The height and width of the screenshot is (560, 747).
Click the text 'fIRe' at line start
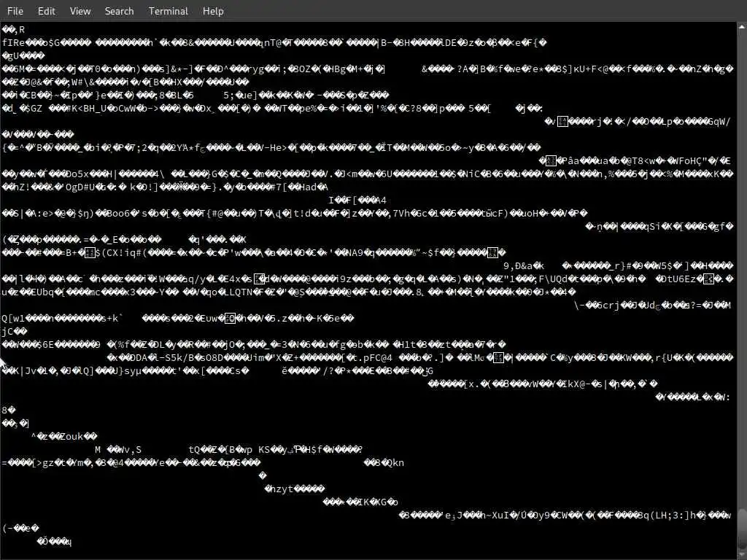[x=12, y=43]
